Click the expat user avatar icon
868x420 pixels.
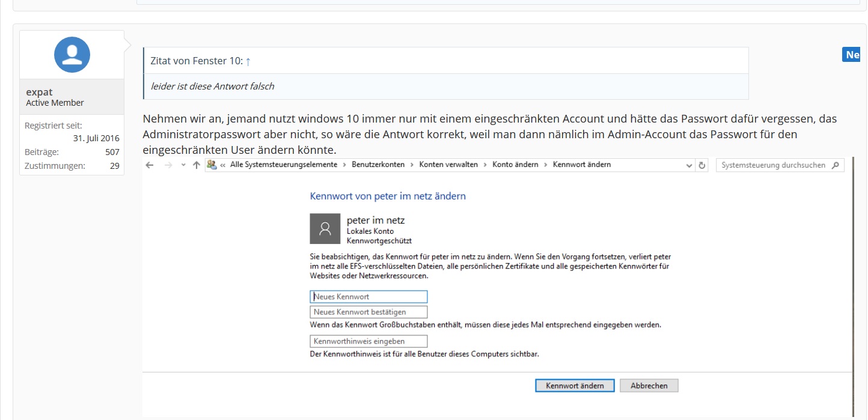[72, 55]
